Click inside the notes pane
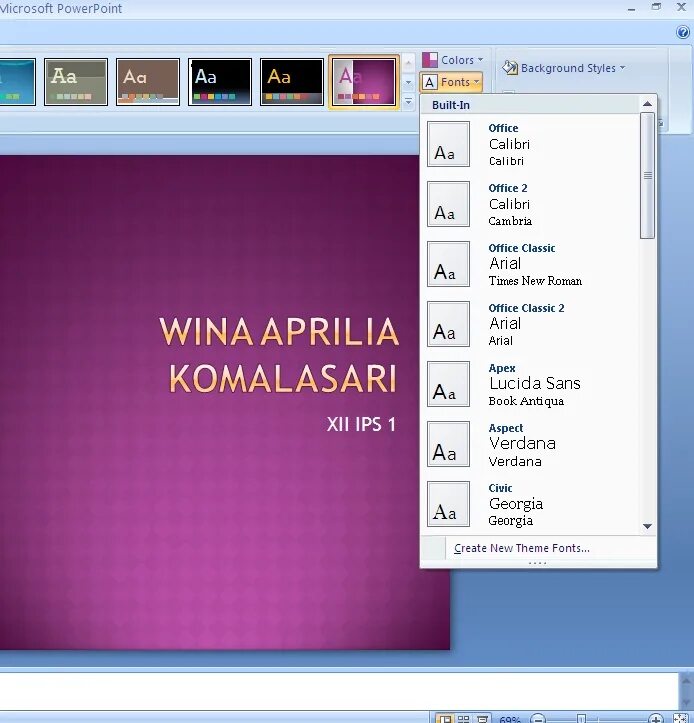This screenshot has height=723, width=694. click(339, 691)
